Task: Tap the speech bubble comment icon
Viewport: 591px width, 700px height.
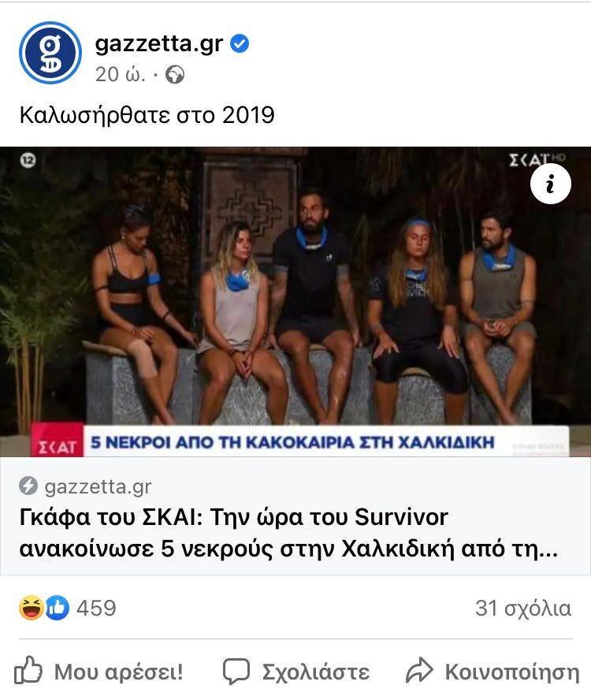Action: (x=236, y=671)
